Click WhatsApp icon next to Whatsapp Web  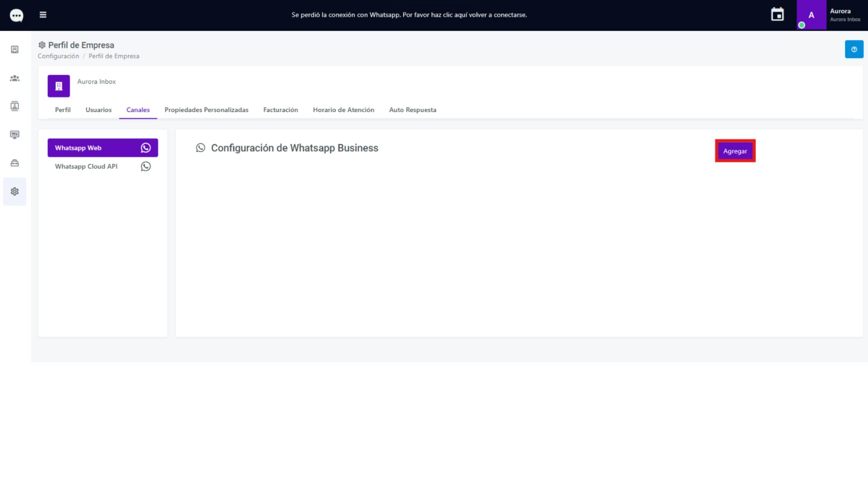tap(146, 148)
